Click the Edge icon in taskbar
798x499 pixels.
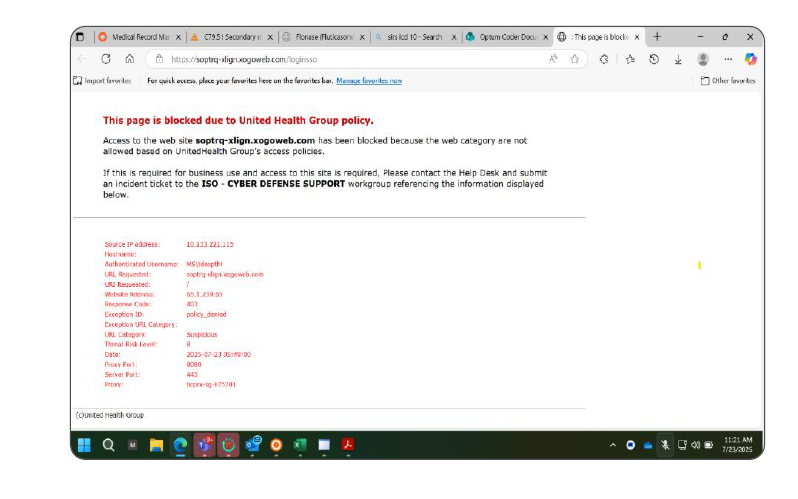click(x=180, y=445)
